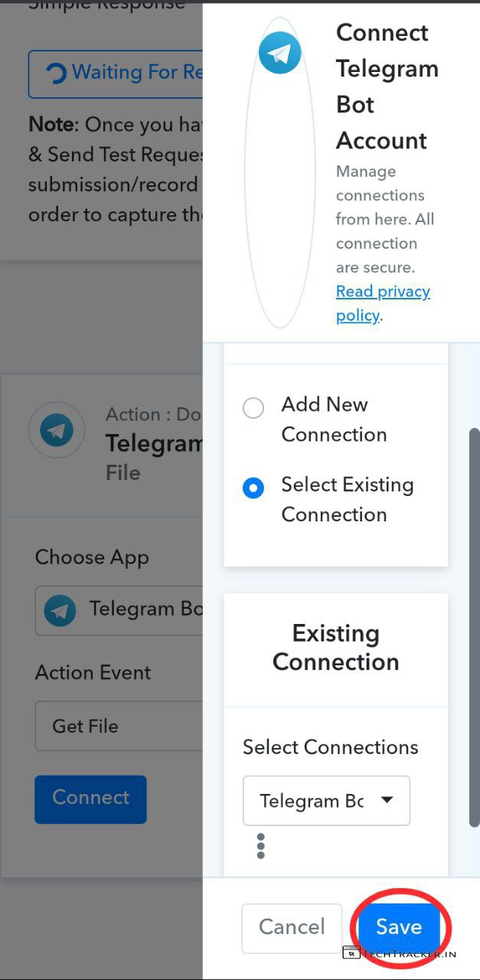Click the TechTracker watermark icon
The width and height of the screenshot is (480, 980).
point(351,952)
